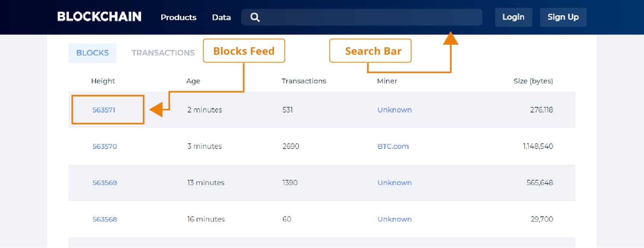Click the Sign Up button
Image resolution: width=644 pixels, height=248 pixels.
(563, 17)
